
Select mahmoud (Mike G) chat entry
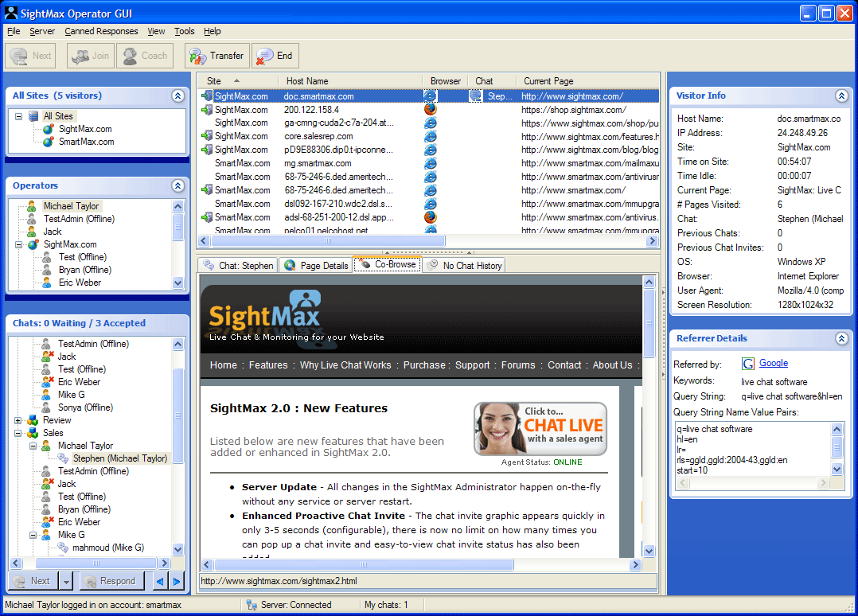pos(107,548)
